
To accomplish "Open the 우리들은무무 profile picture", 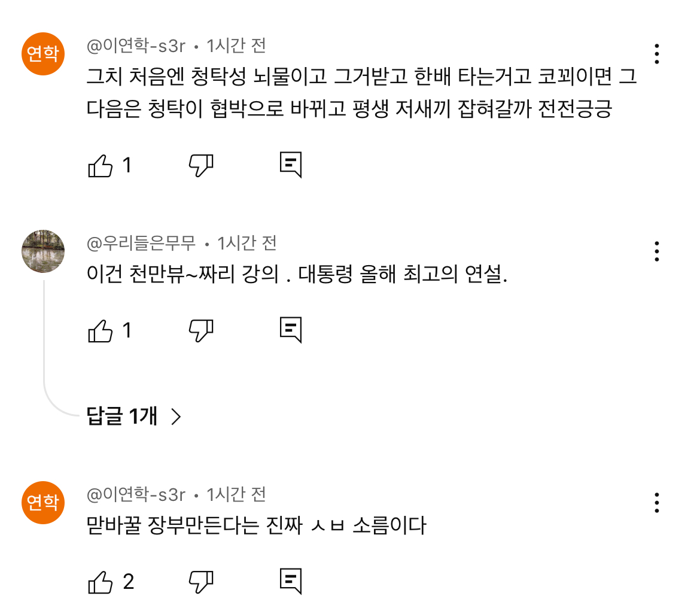I will pos(43,251).
